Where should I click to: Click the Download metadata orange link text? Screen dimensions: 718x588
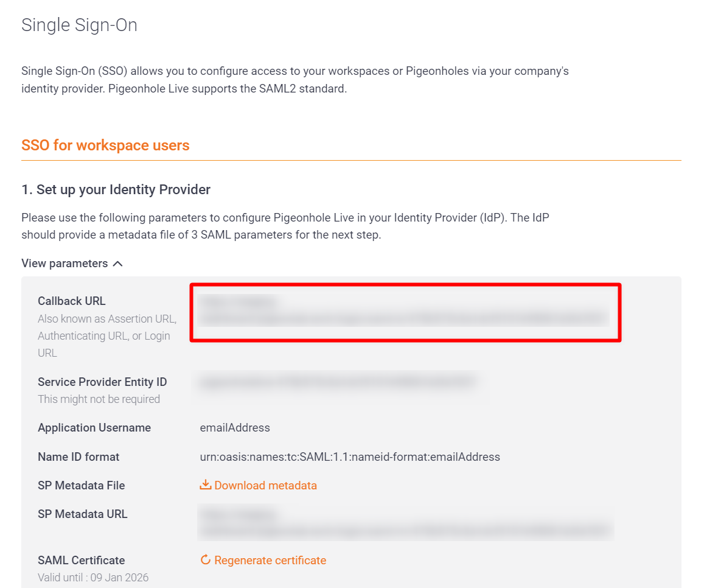pyautogui.click(x=265, y=485)
